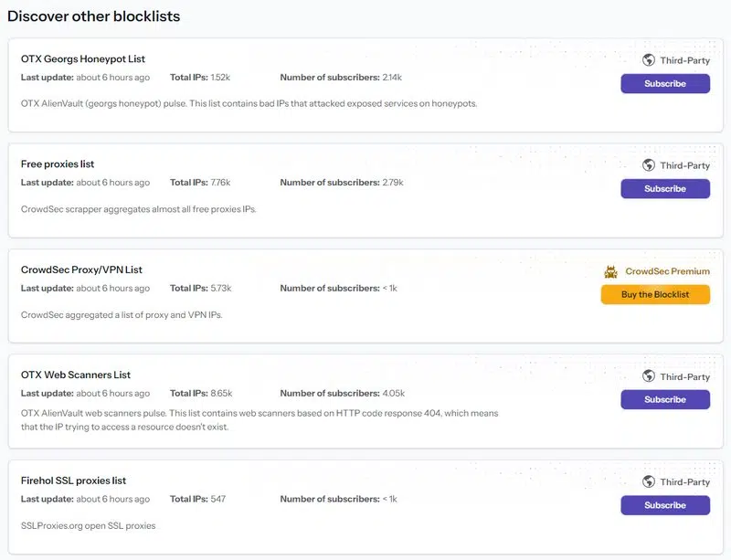This screenshot has width=731, height=560.
Task: Subscribe to OTX Georgs Honeypot List
Action: coord(664,83)
